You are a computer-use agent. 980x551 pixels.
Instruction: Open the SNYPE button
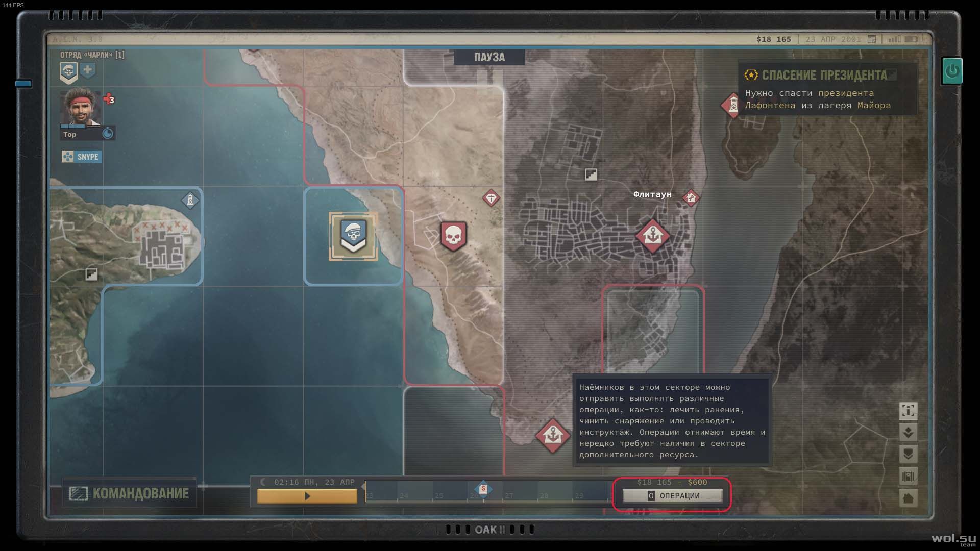point(82,157)
